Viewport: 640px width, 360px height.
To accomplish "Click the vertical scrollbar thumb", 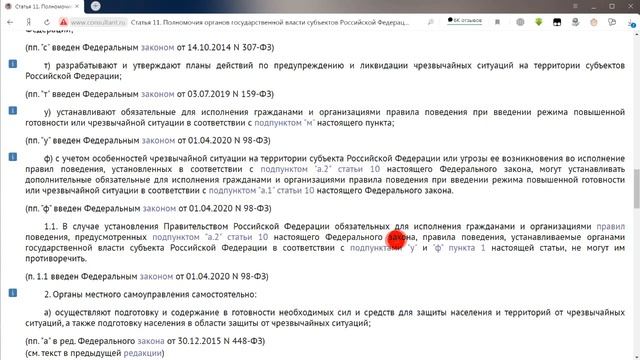I will [636, 189].
